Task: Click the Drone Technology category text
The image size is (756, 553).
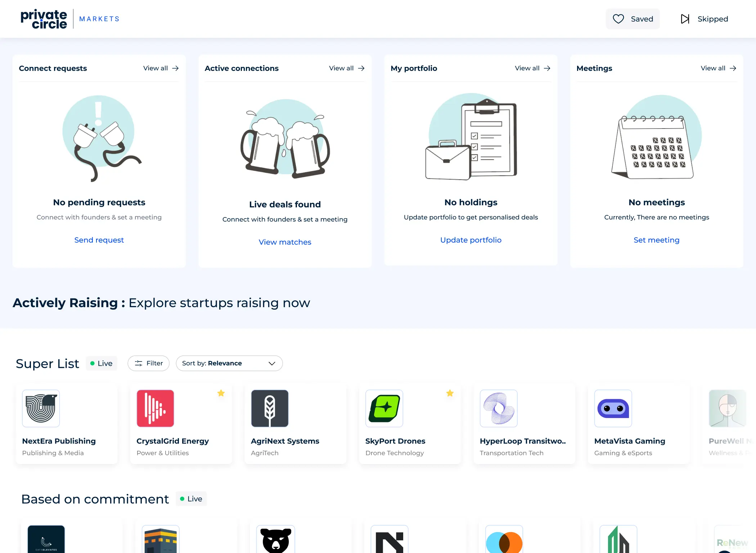Action: click(x=395, y=453)
